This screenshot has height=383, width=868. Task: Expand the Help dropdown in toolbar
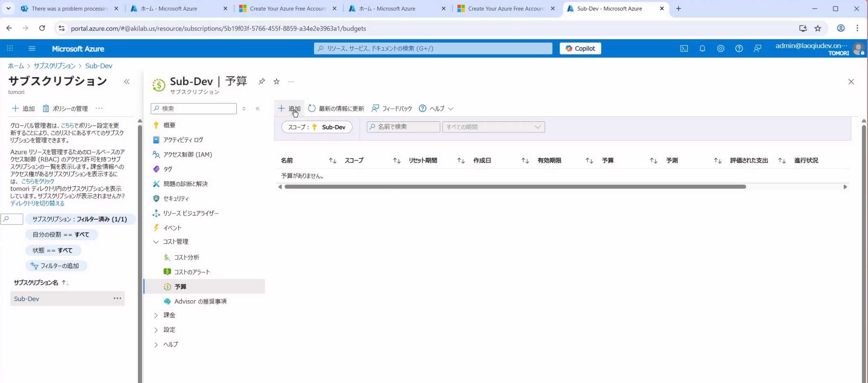436,109
